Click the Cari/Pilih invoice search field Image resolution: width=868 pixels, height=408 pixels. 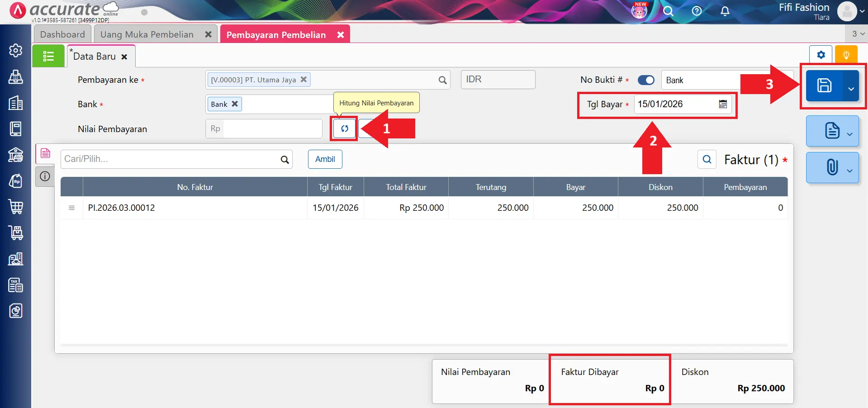(171, 159)
